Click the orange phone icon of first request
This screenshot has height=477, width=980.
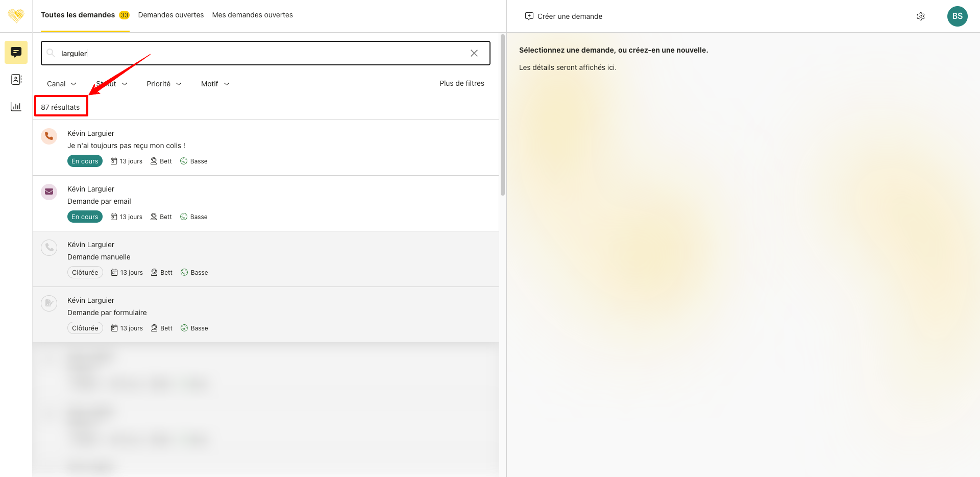click(49, 136)
